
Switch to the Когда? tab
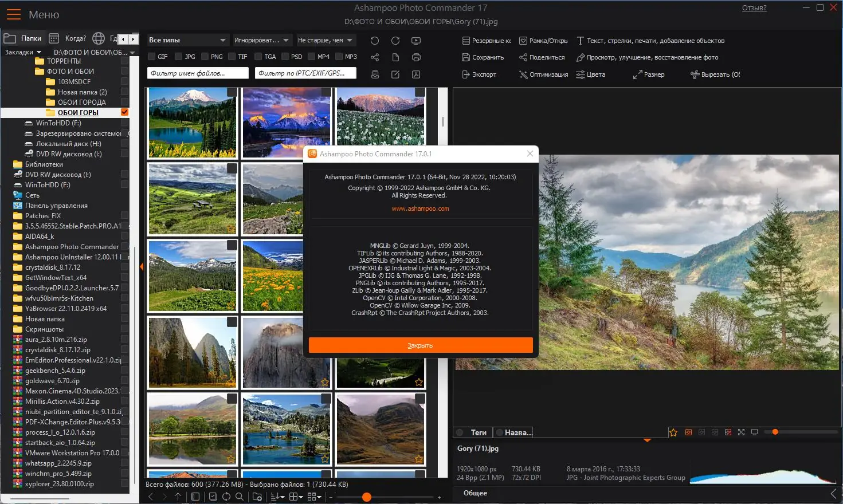[x=68, y=38]
